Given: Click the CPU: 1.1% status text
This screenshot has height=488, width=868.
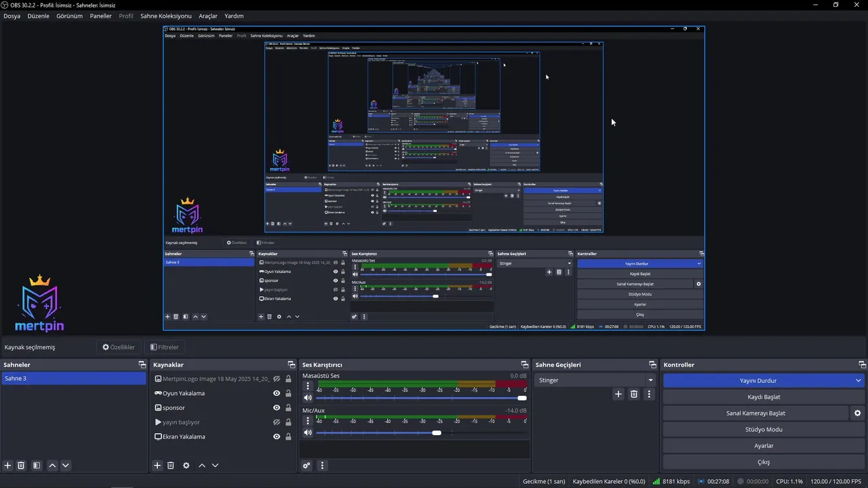Looking at the screenshot, I should point(789,481).
